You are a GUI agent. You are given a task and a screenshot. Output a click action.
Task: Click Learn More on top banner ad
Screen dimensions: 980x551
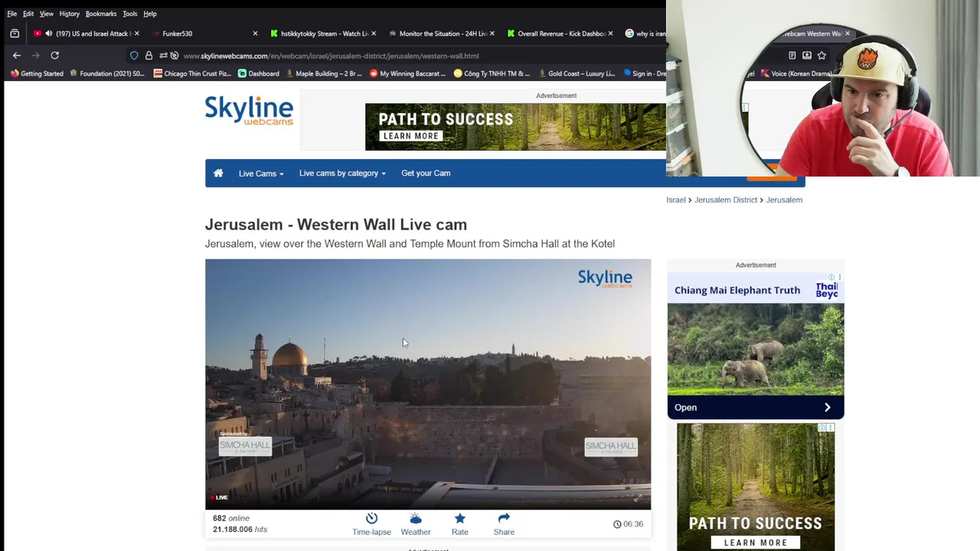click(411, 136)
